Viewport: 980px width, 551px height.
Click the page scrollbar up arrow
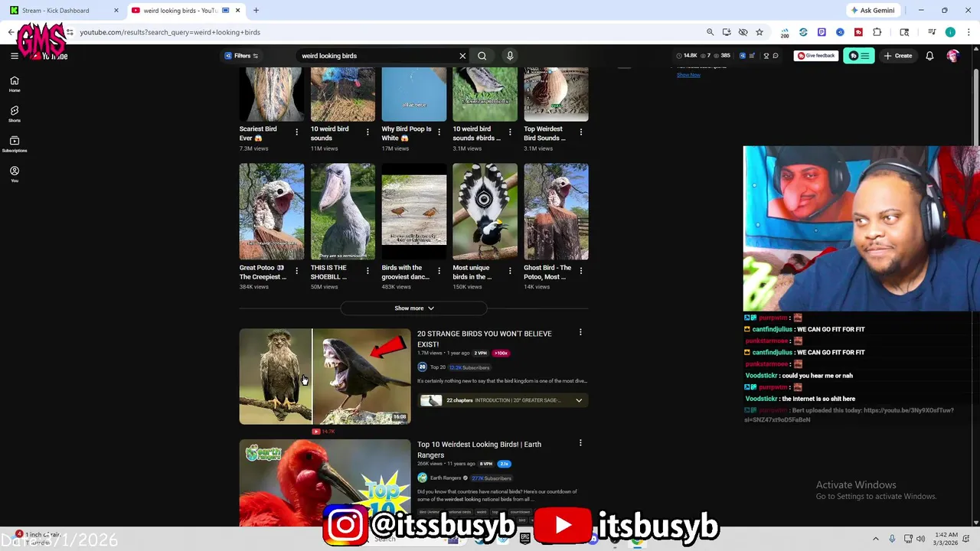(975, 49)
